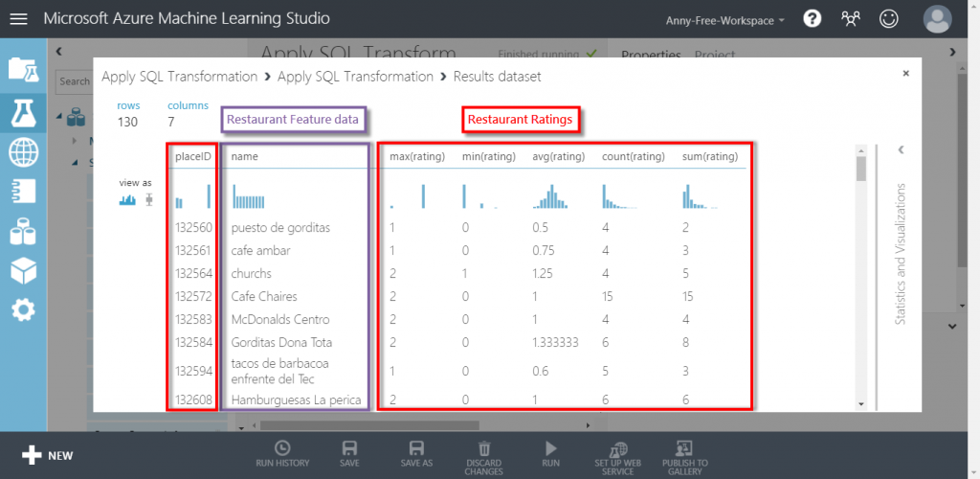
Task: Select the max(rating) column header
Action: click(x=417, y=156)
